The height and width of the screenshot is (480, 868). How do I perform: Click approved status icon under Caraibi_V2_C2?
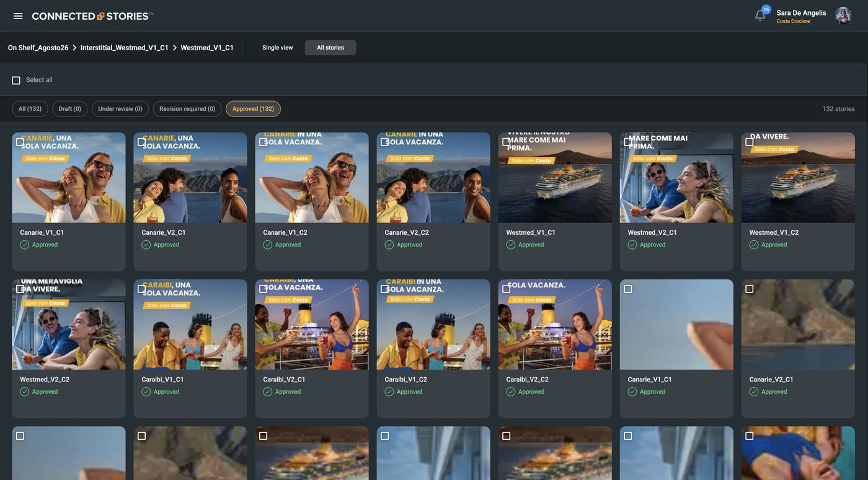coord(511,391)
